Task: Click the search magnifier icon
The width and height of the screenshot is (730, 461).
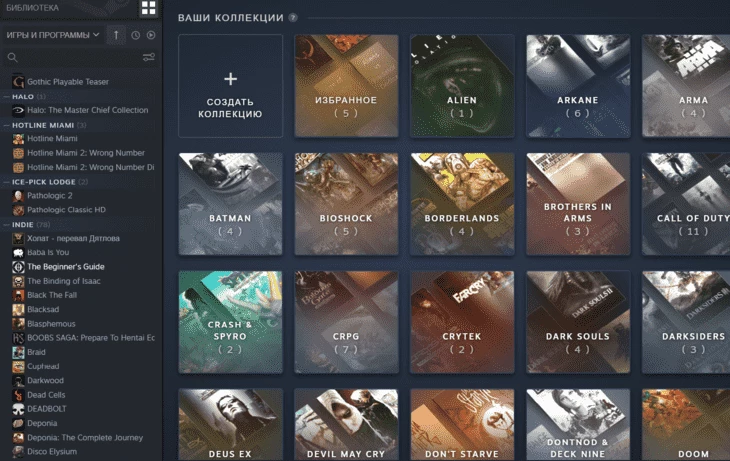Action: coord(13,57)
